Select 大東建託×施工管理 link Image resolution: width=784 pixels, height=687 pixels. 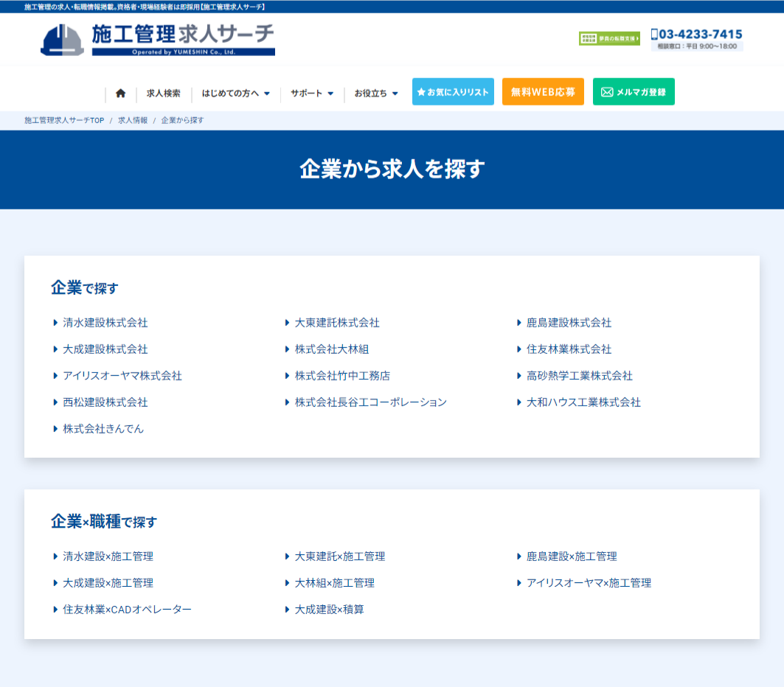(x=340, y=557)
